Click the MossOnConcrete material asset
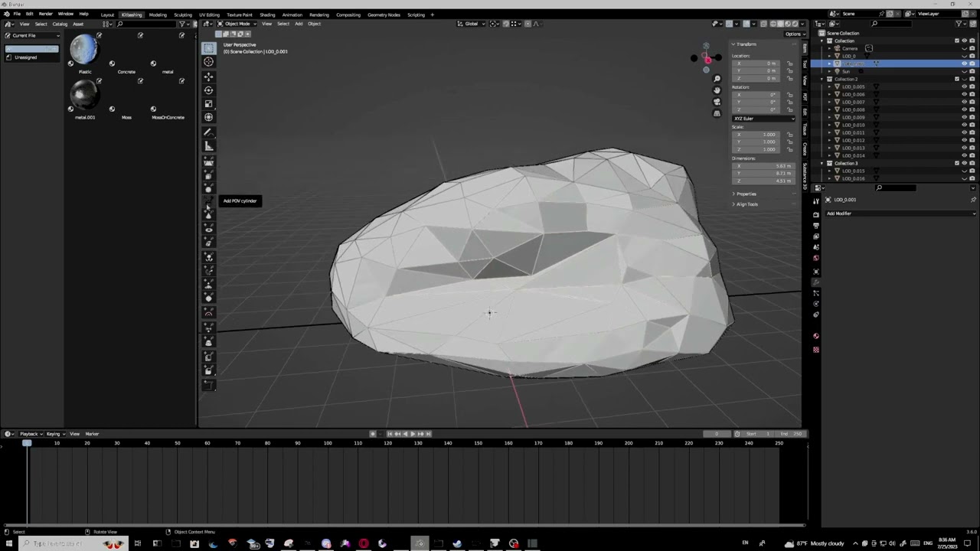This screenshot has height=551, width=980. pyautogui.click(x=168, y=99)
